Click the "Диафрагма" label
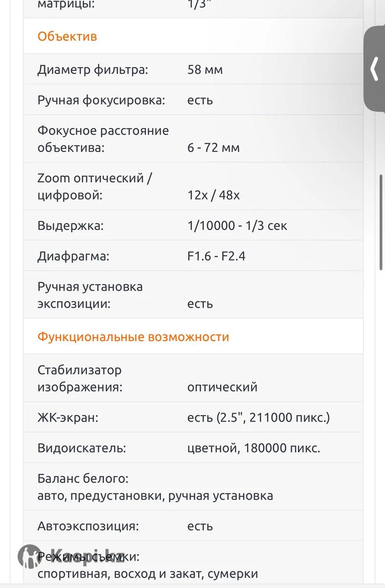Viewport: 385px width, 588px height. click(x=73, y=256)
